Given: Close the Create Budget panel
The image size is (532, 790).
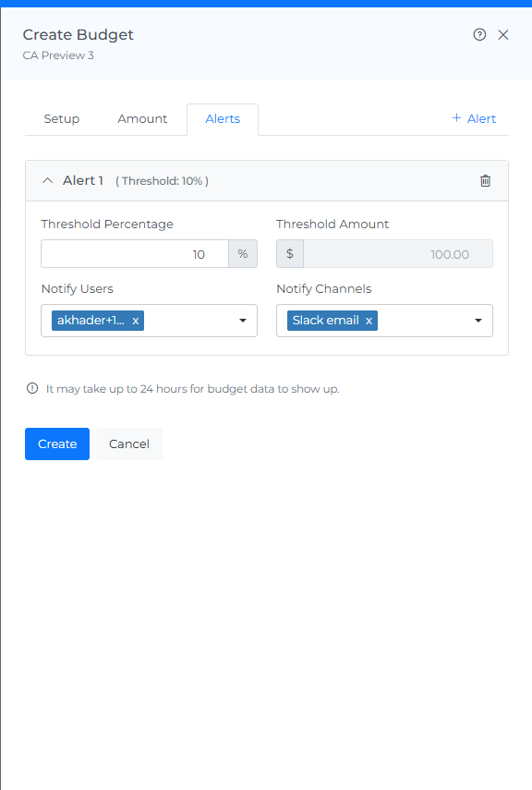Looking at the screenshot, I should tap(502, 35).
